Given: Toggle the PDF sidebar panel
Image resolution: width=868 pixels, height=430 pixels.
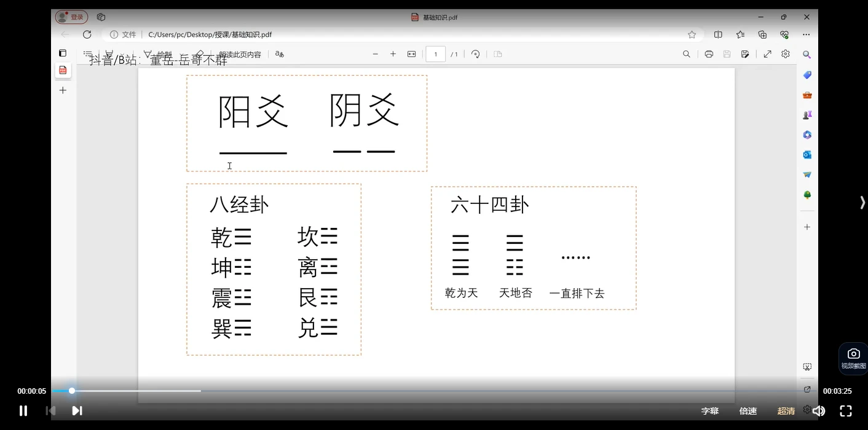Looking at the screenshot, I should 63,53.
